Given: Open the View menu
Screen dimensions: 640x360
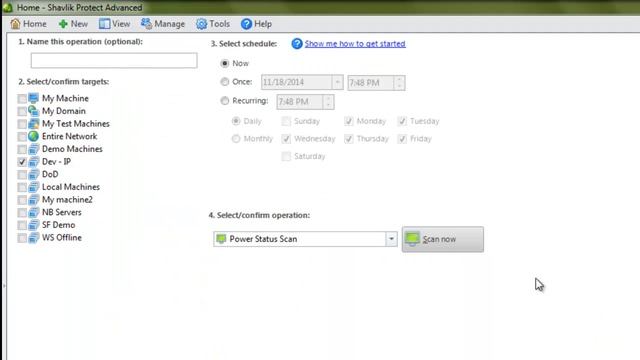Looking at the screenshot, I should click(x=115, y=24).
